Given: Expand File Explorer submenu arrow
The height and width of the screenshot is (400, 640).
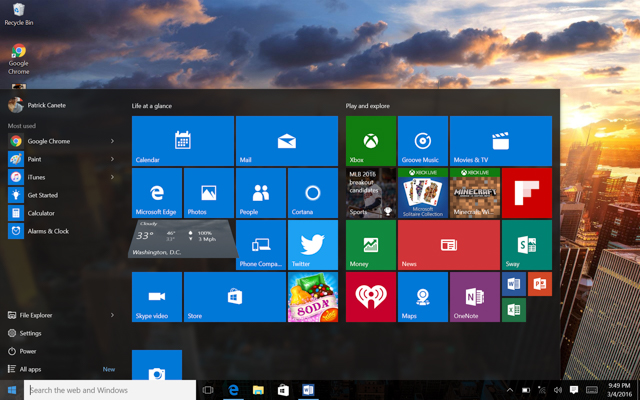Looking at the screenshot, I should [x=112, y=315].
